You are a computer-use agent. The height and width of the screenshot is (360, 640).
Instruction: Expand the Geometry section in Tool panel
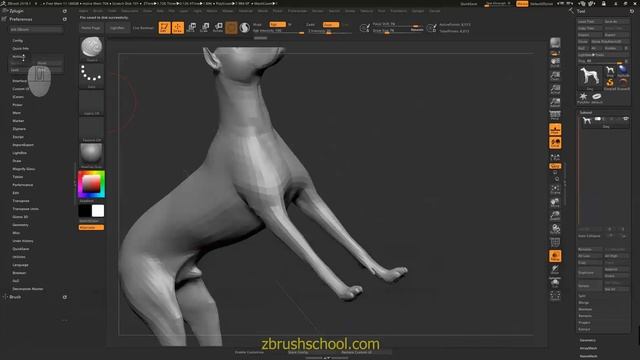pyautogui.click(x=588, y=340)
